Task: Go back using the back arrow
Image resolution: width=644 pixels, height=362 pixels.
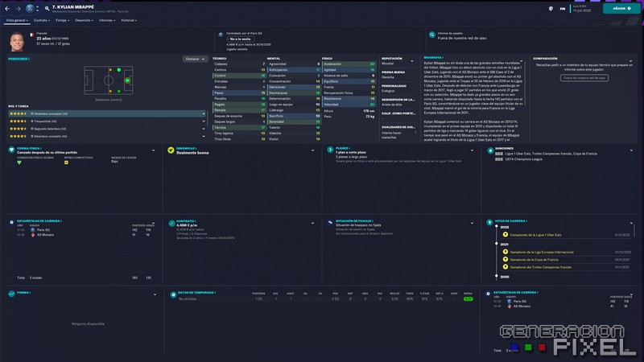Action: 7,9
